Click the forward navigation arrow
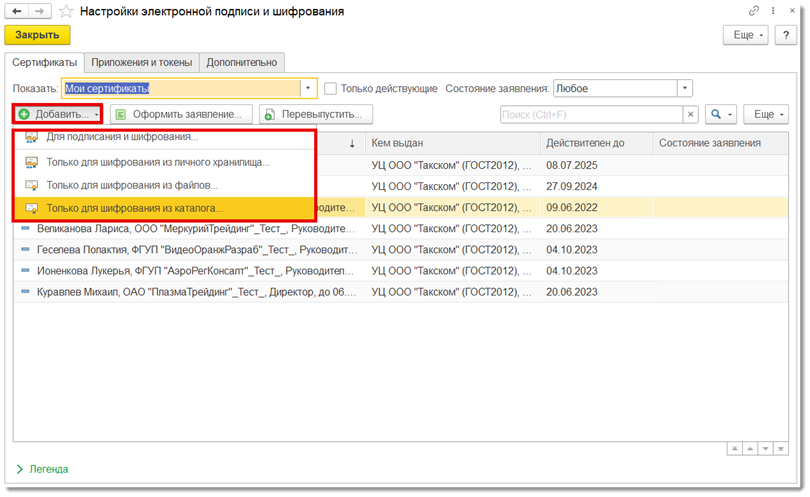810x497 pixels. [x=41, y=11]
